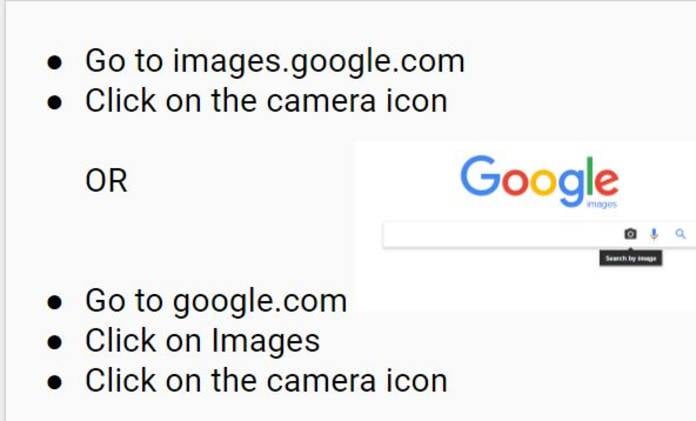Click the first 'Click on the camera icon' line

click(x=265, y=101)
